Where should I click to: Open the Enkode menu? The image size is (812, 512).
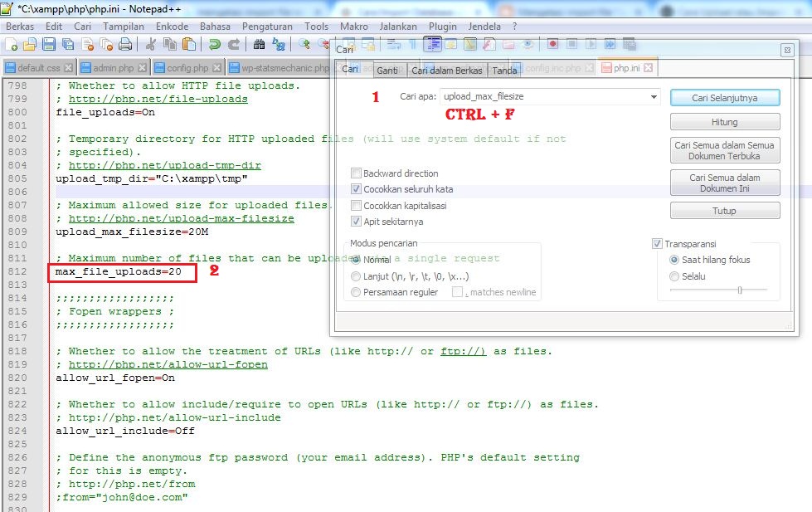[172, 27]
